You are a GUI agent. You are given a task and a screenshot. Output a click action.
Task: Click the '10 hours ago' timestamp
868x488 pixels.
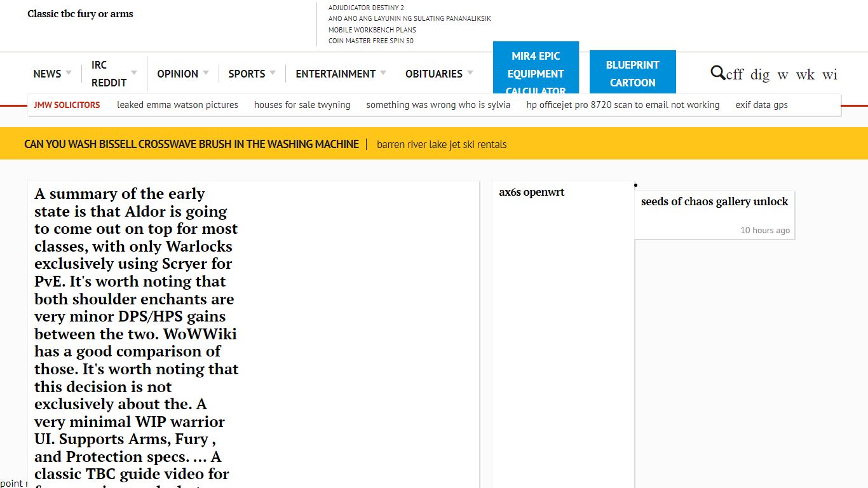click(x=765, y=230)
